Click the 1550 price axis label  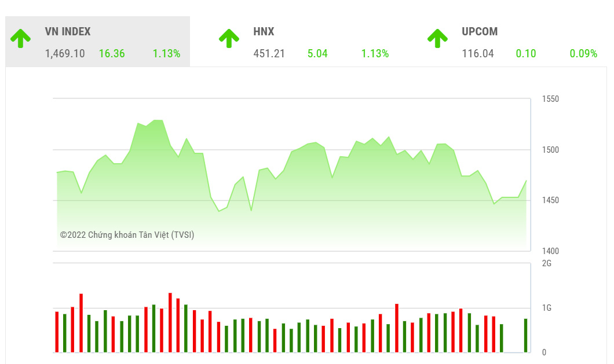coord(550,100)
